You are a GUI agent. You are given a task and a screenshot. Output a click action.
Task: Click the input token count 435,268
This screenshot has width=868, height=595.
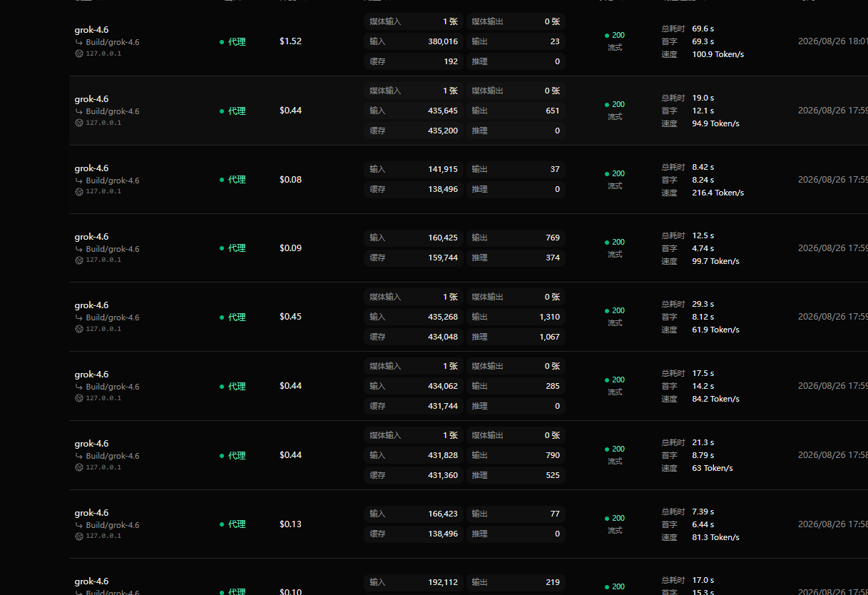tap(443, 317)
